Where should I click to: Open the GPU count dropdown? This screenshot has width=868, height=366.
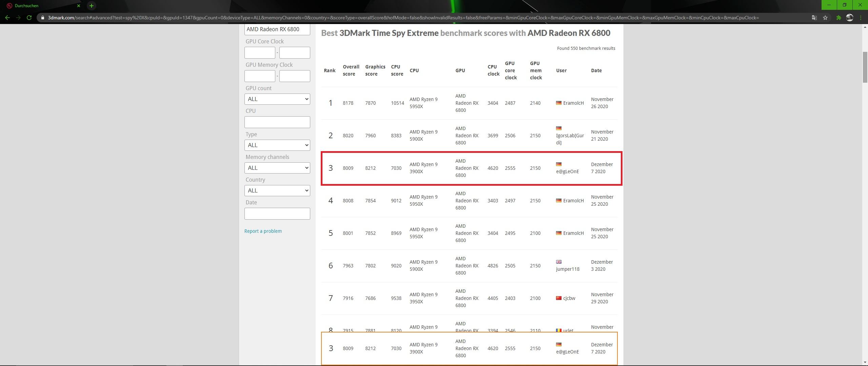(x=277, y=99)
